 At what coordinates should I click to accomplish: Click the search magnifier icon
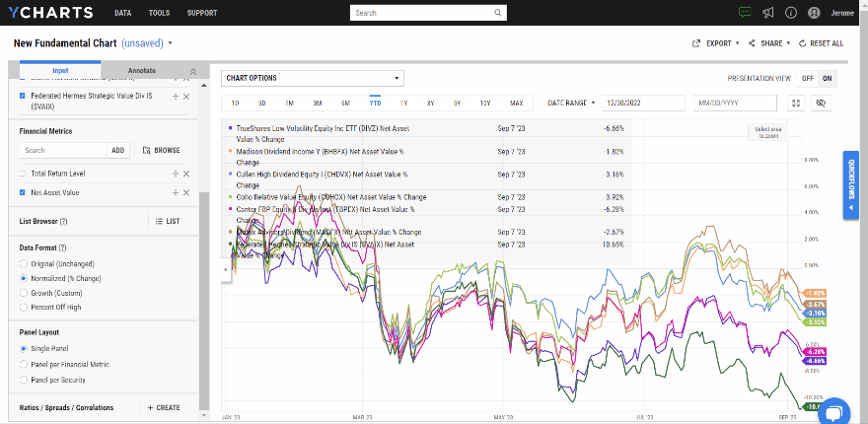498,13
